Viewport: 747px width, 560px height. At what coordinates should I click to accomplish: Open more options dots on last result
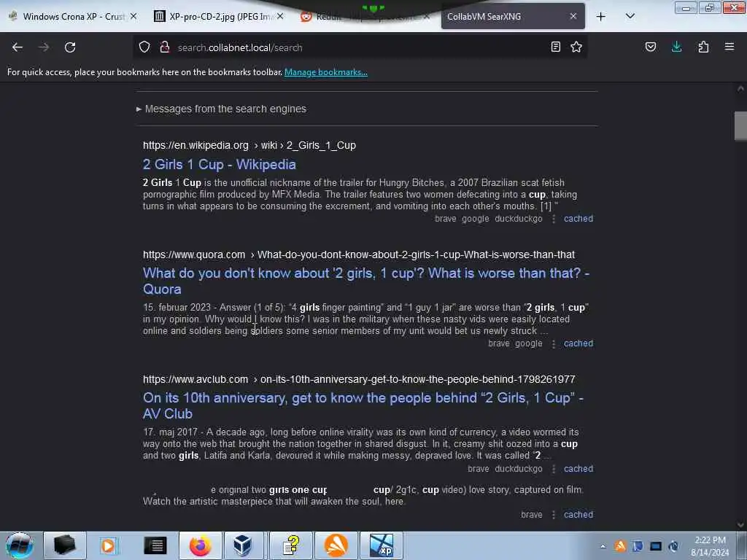pos(554,516)
